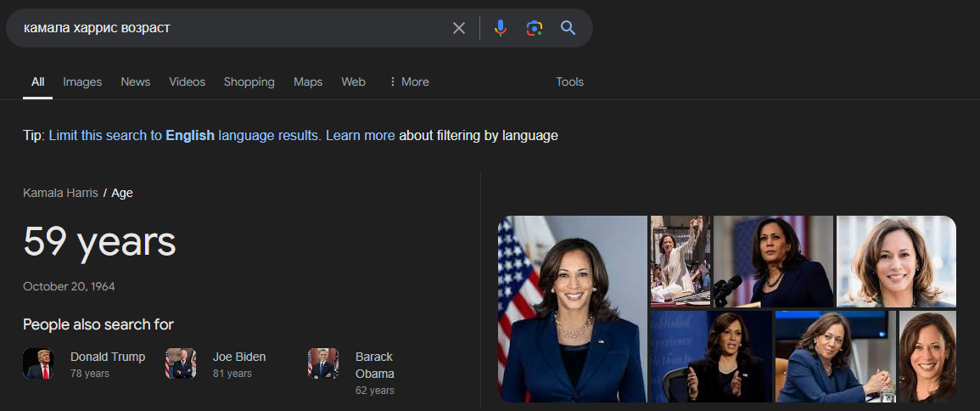
Task: Click the People also search for heading
Action: click(x=98, y=324)
